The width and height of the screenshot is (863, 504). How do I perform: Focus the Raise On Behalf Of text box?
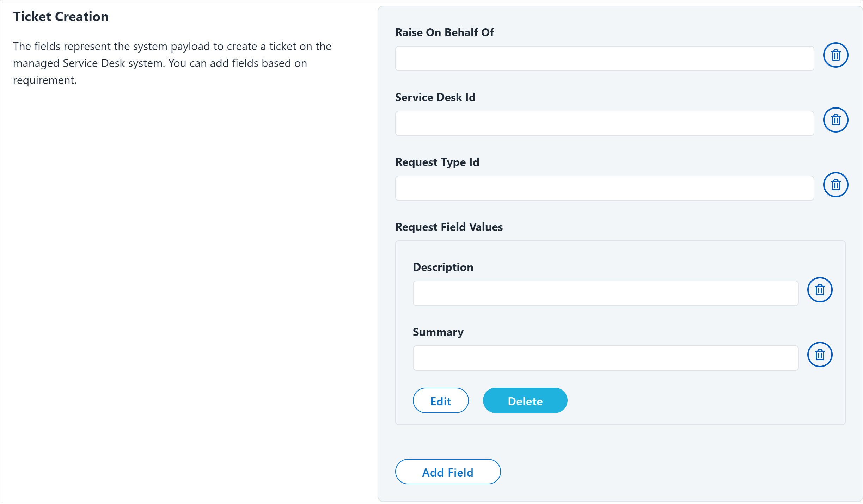pyautogui.click(x=605, y=59)
